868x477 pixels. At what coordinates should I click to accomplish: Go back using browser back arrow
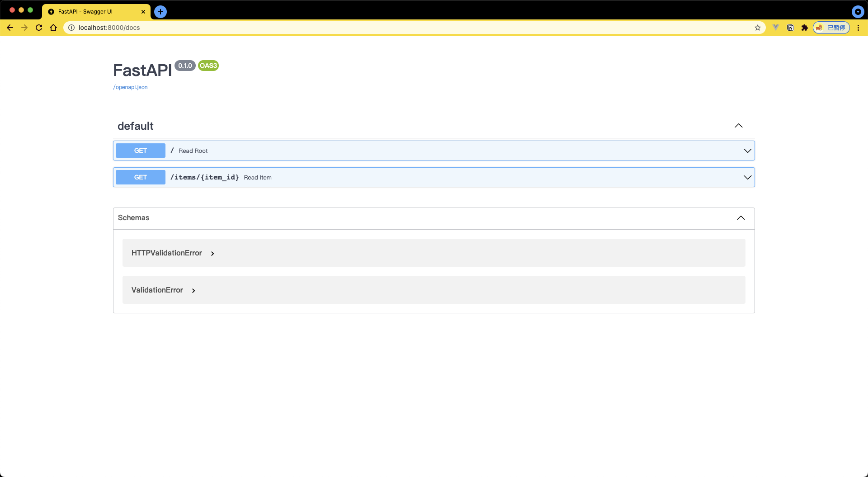point(10,28)
